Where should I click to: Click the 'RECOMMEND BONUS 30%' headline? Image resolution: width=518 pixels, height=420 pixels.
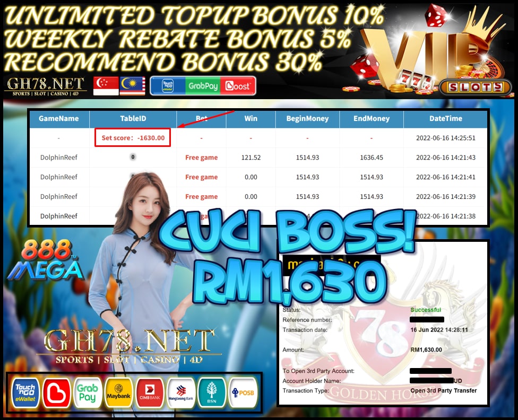click(162, 62)
